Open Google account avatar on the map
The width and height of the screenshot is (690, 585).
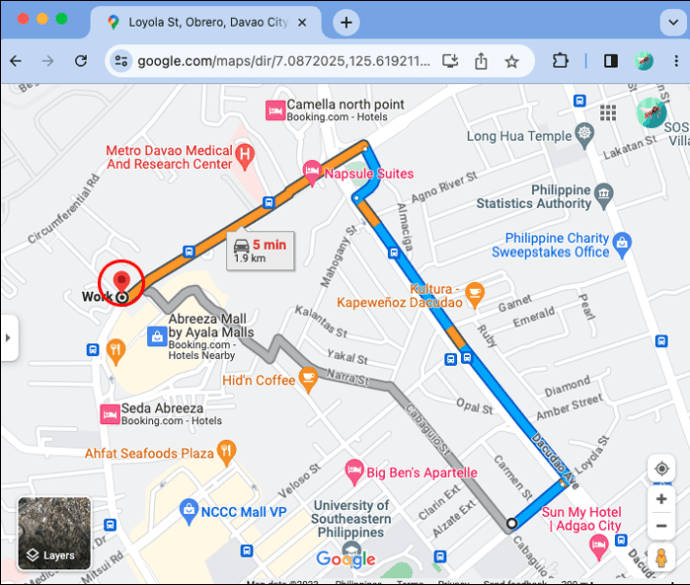click(651, 113)
